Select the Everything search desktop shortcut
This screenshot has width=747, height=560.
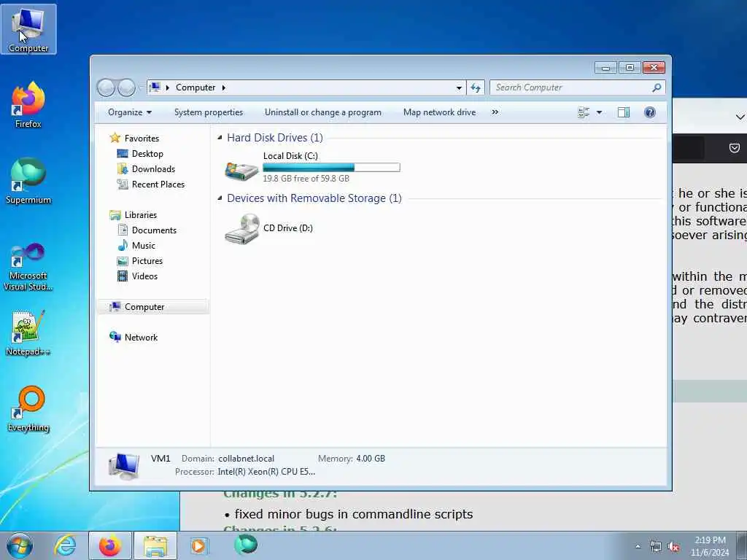click(x=28, y=408)
